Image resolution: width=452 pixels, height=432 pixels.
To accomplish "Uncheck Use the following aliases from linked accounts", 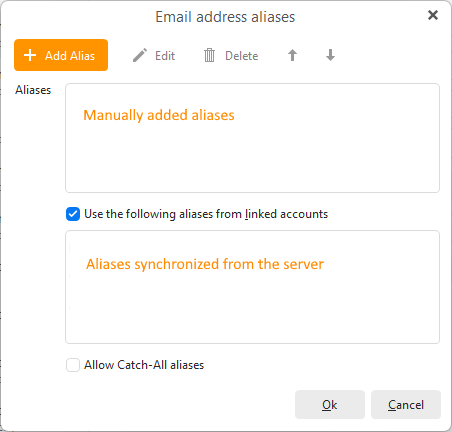I will point(73,214).
